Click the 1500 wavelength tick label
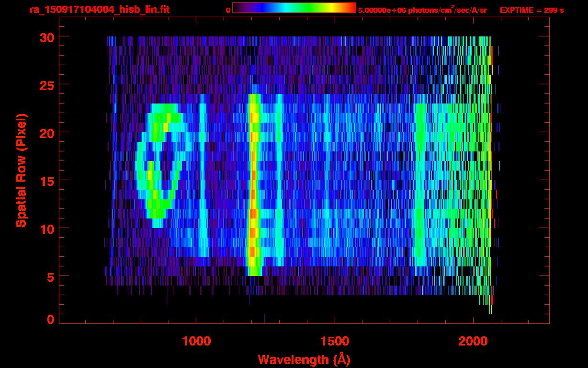This screenshot has width=588, height=368. click(335, 341)
